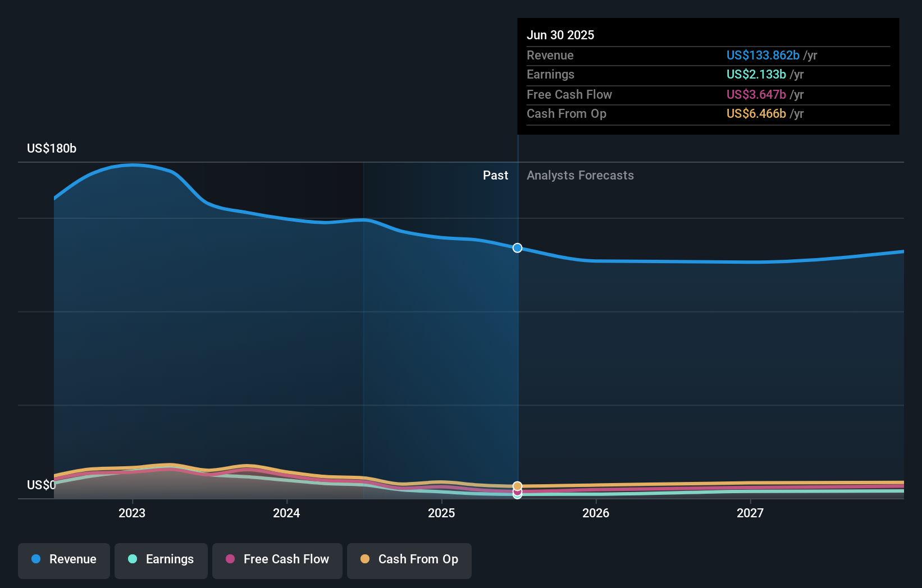The width and height of the screenshot is (922, 588).
Task: Click the 2025 x-axis label
Action: (x=441, y=513)
